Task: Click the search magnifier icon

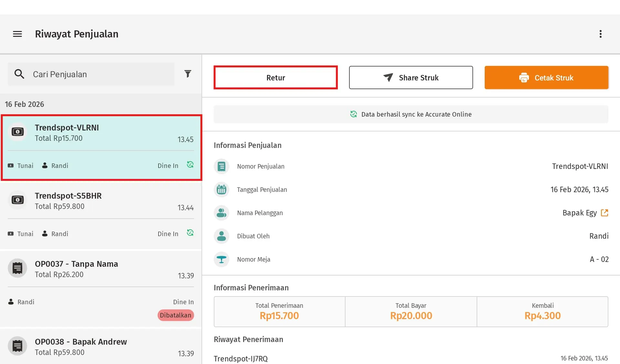Action: (19, 74)
